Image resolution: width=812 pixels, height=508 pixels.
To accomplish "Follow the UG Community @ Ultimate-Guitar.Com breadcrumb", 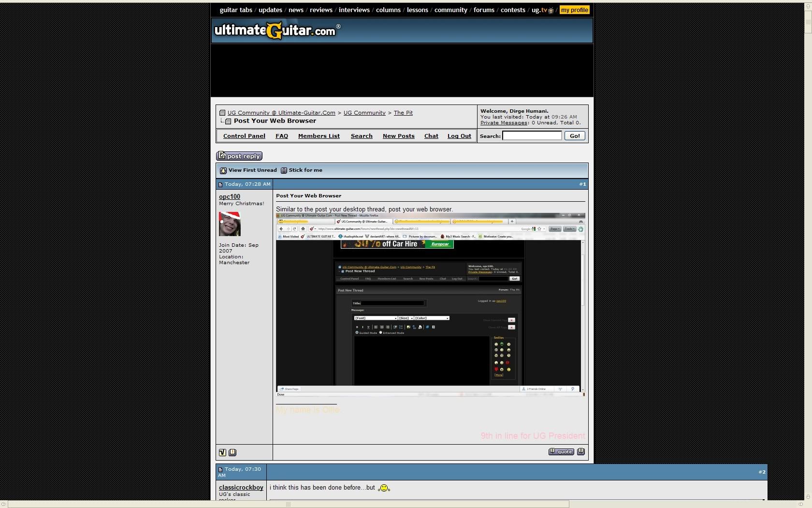I will [x=281, y=113].
